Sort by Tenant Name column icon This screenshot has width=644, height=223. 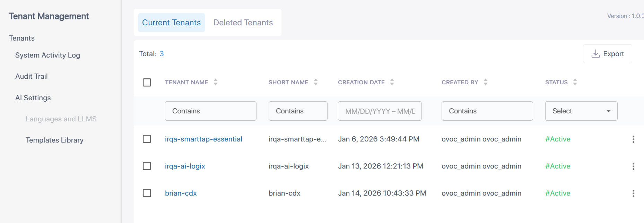(216, 82)
